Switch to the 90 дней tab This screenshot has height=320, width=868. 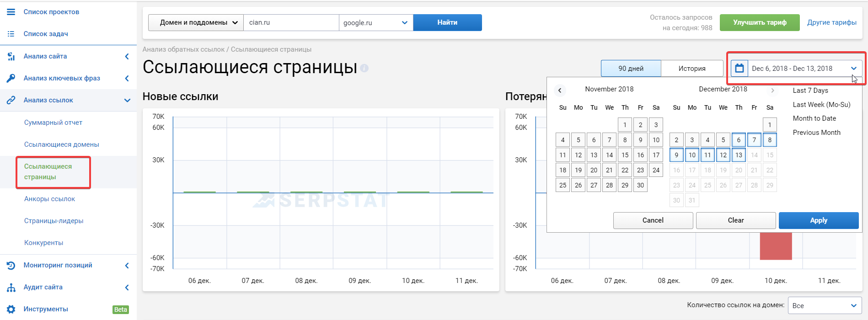[x=631, y=69]
